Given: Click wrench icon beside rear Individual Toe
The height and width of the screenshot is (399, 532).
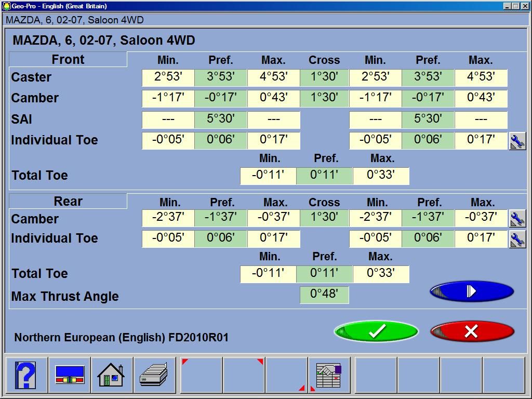Looking at the screenshot, I should coord(517,239).
